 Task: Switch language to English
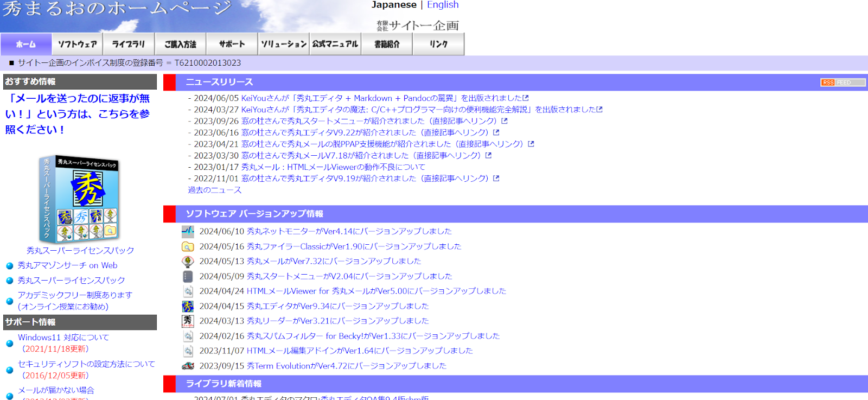point(443,5)
